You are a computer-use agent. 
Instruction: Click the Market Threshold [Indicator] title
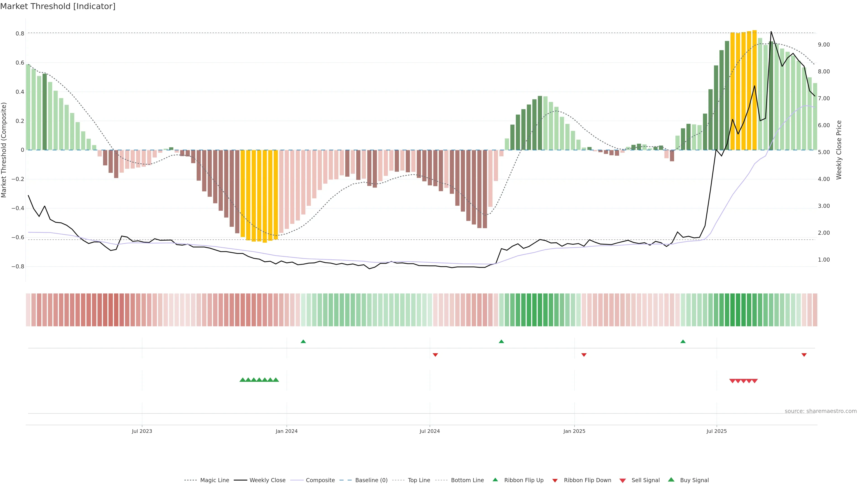click(x=58, y=6)
